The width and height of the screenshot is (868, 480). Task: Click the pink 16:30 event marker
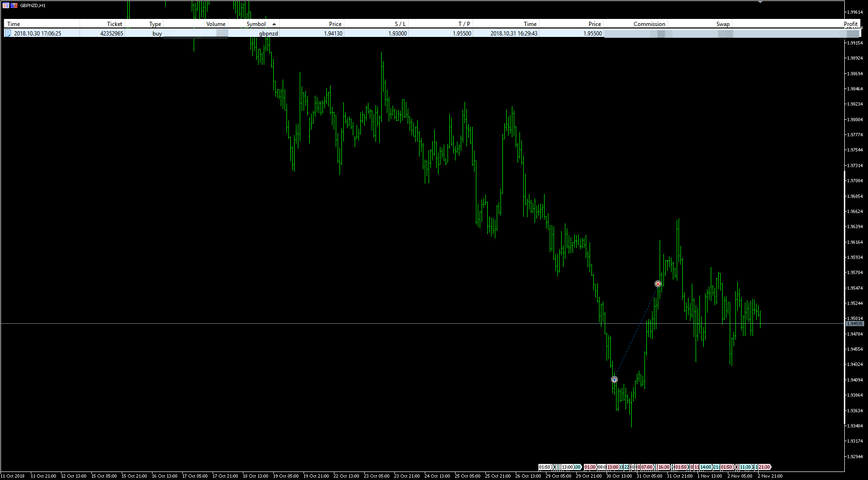(664, 467)
